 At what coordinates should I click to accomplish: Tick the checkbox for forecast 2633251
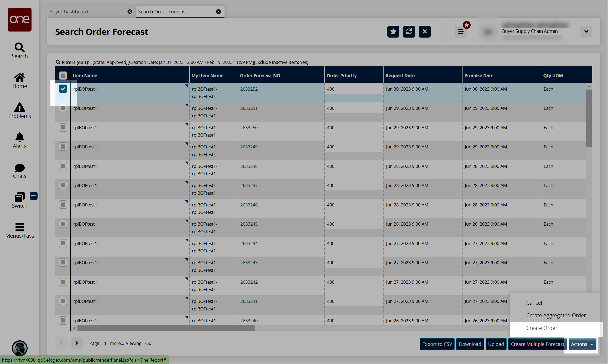[63, 108]
